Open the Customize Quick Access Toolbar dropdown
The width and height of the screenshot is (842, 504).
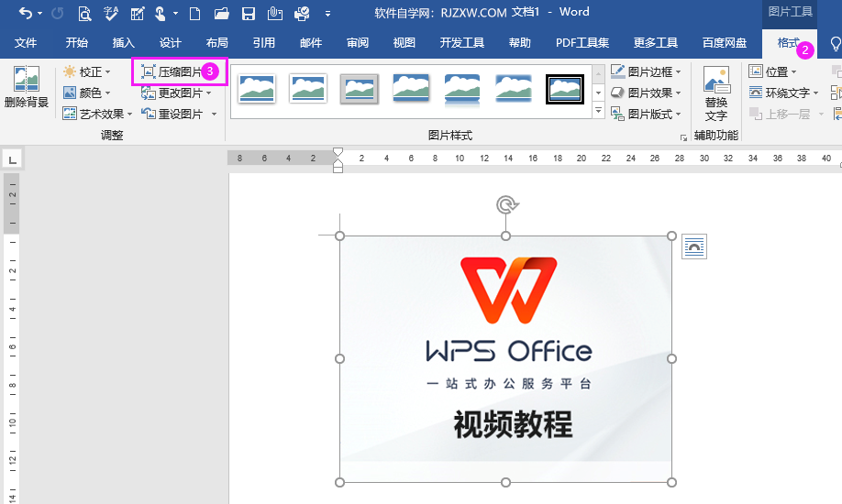pos(327,14)
